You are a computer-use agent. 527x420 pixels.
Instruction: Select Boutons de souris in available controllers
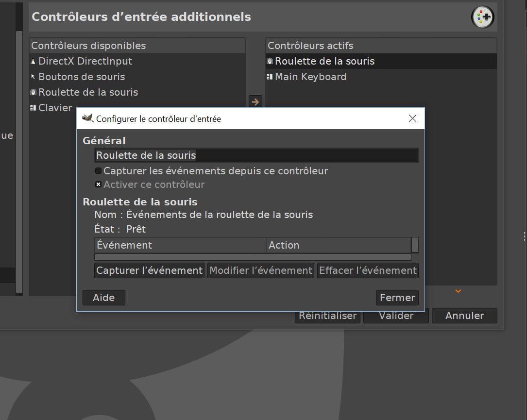coord(137,77)
